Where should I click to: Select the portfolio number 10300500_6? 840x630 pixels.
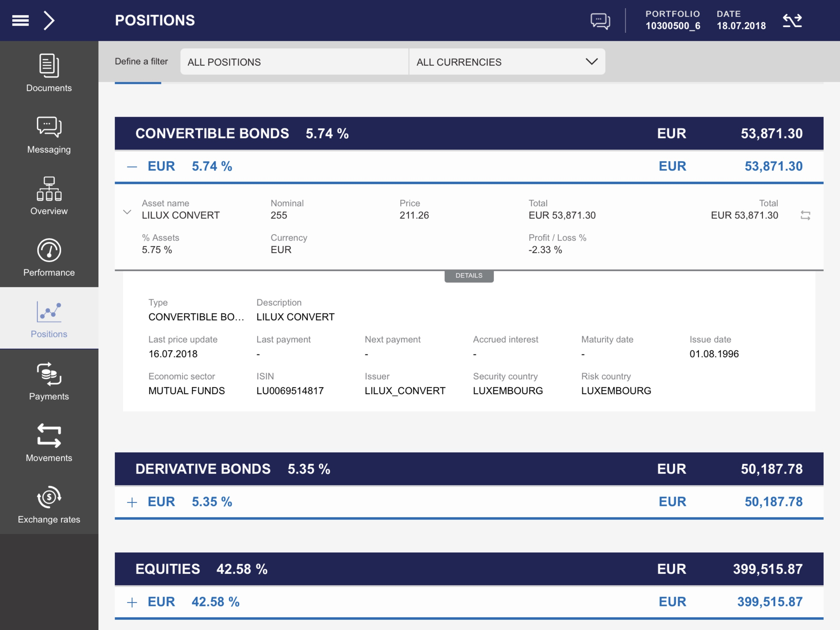(673, 26)
